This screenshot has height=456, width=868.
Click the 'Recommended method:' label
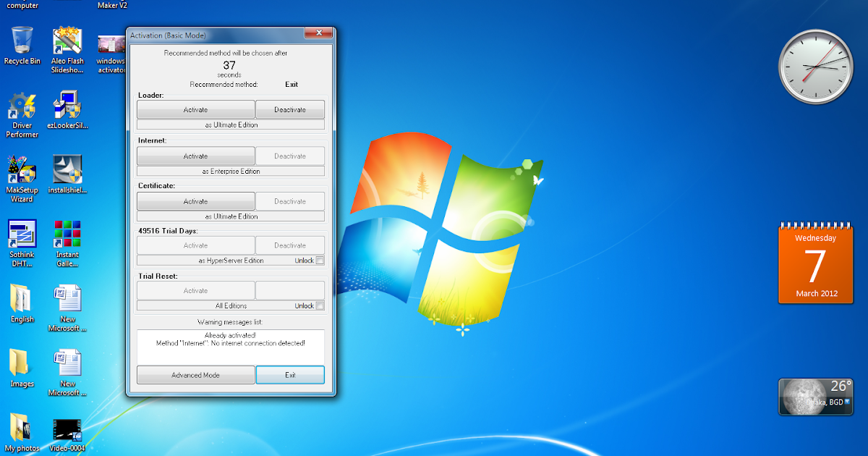point(224,84)
